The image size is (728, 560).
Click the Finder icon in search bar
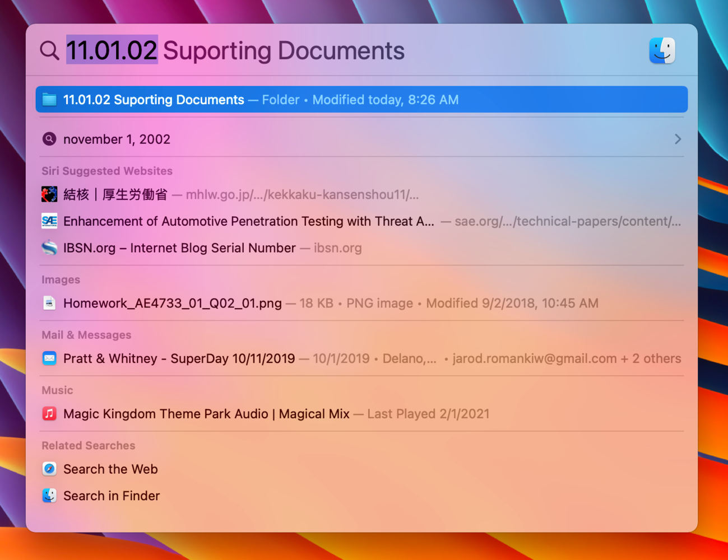point(662,50)
